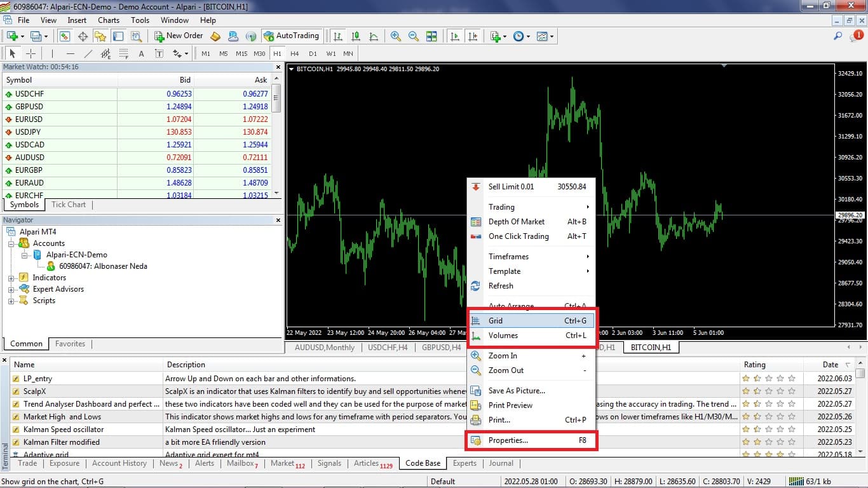Click the Zoom Out magnifier toolbar icon
The width and height of the screenshot is (868, 488).
point(414,36)
